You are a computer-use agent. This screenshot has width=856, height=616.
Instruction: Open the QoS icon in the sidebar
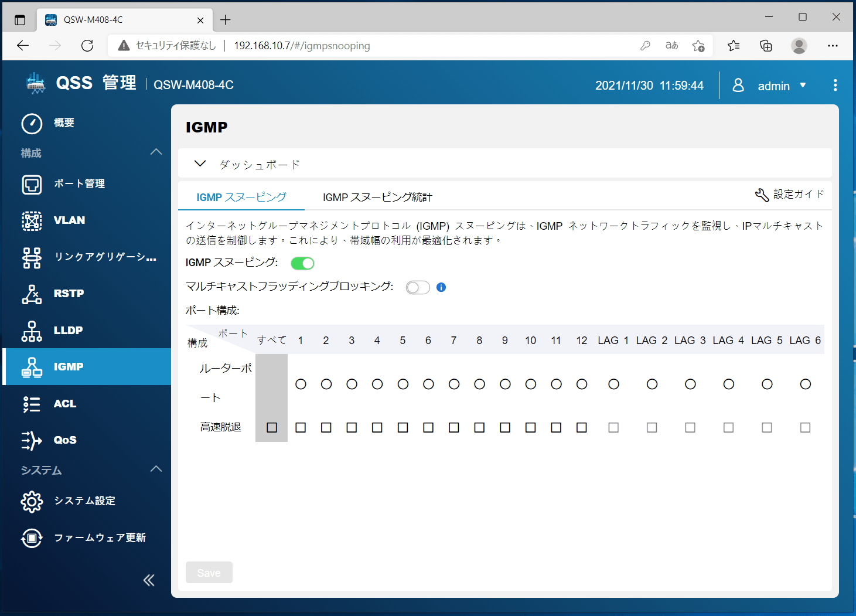[x=32, y=440]
